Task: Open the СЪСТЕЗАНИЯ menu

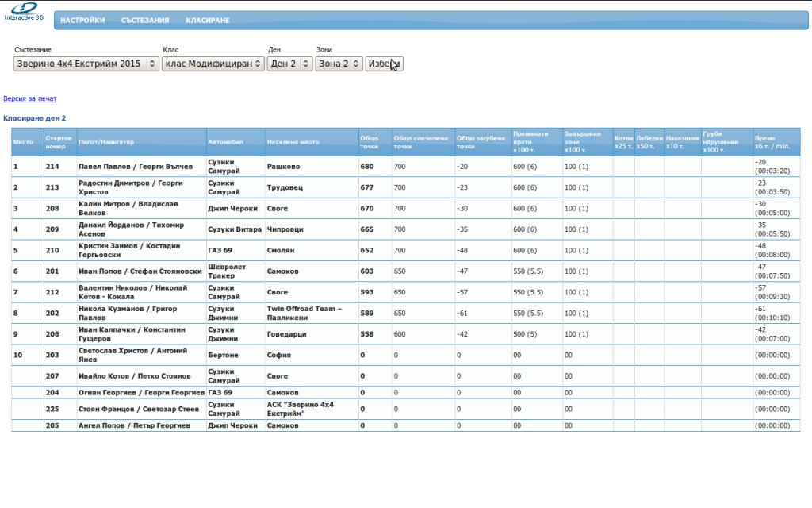Action: tap(145, 21)
